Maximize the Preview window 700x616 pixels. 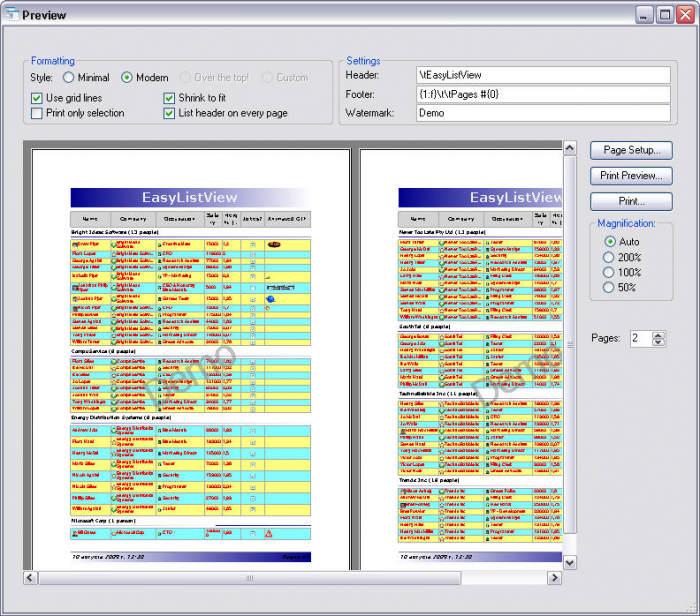[665, 15]
